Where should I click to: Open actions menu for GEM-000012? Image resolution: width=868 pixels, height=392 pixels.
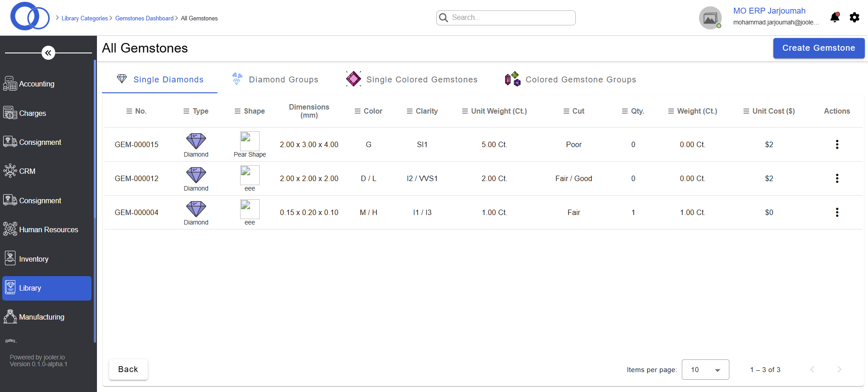[x=837, y=178]
